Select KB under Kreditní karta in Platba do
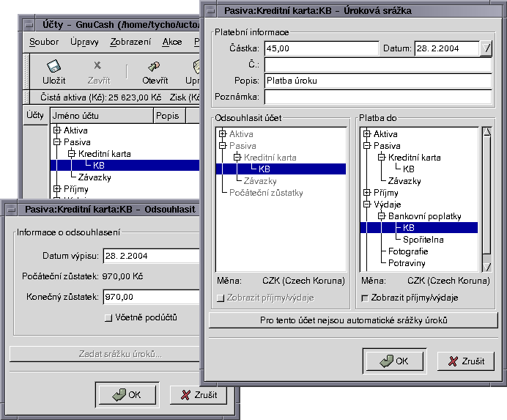Screen dimensions: 507x420 [x=409, y=169]
